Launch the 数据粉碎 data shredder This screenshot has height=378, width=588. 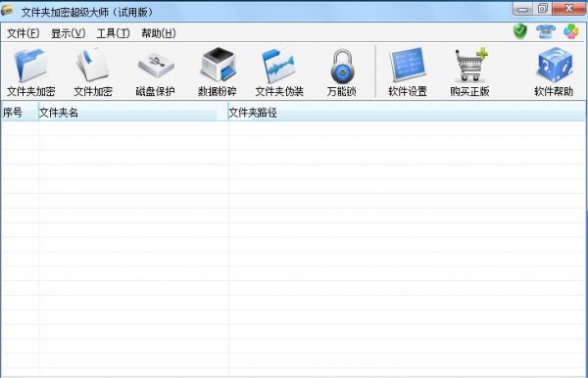tap(218, 72)
